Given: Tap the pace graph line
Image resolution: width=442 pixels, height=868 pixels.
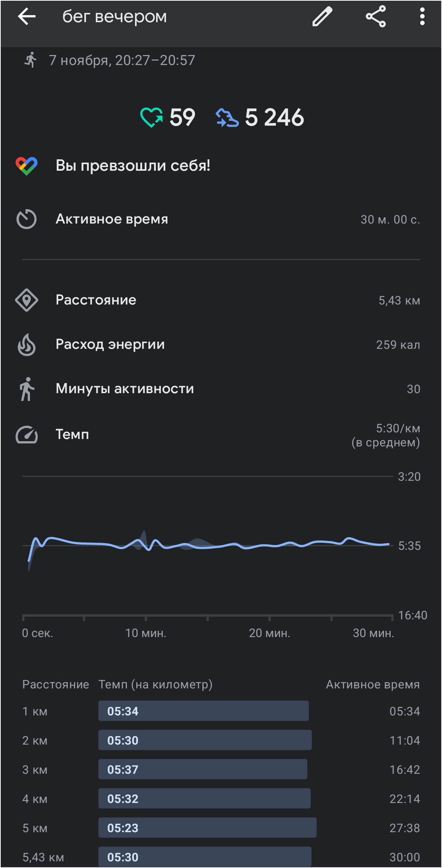Looking at the screenshot, I should click(209, 545).
